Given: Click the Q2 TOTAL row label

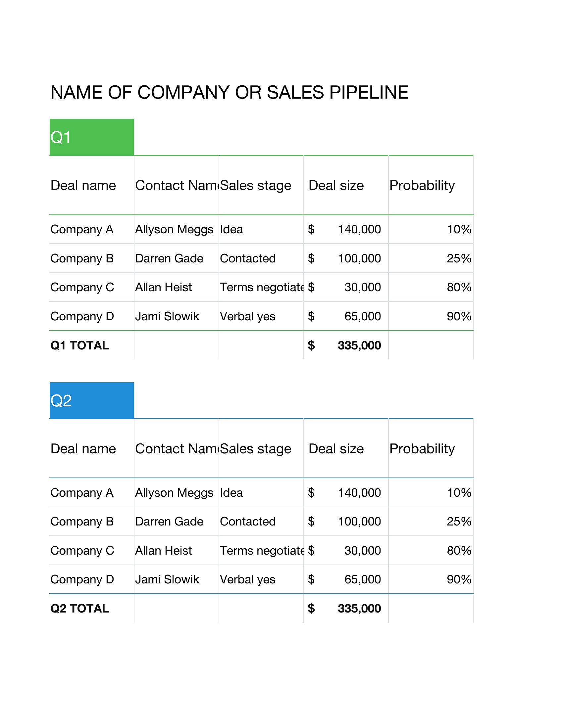Looking at the screenshot, I should (x=80, y=609).
